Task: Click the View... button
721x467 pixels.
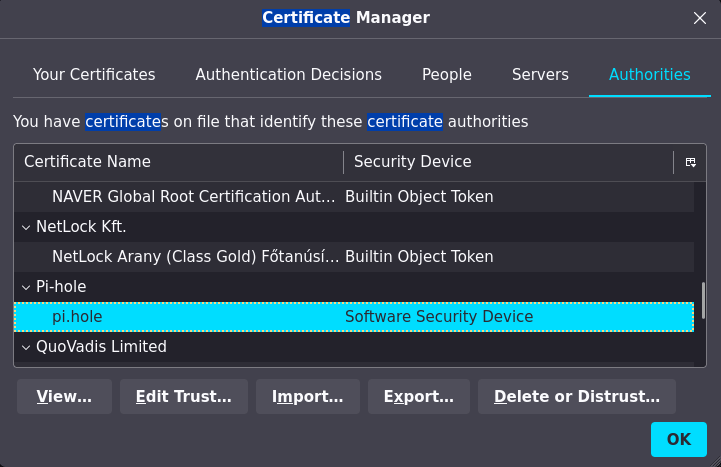Action: coord(64,396)
